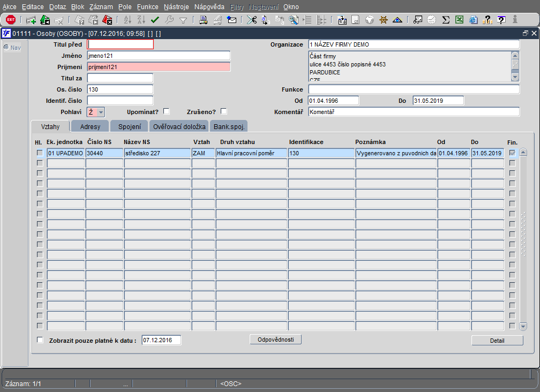540x392 pixels.
Task: Switch to the Spojení tab
Action: (x=130, y=127)
